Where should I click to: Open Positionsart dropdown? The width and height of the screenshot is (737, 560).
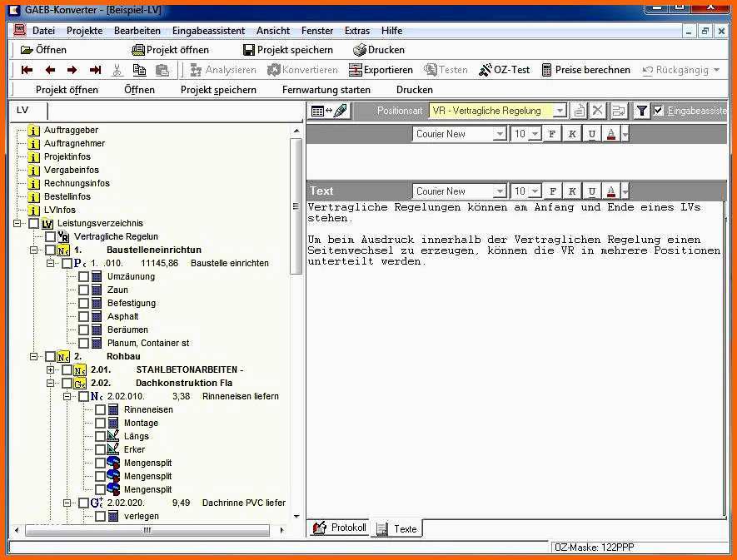pos(560,111)
